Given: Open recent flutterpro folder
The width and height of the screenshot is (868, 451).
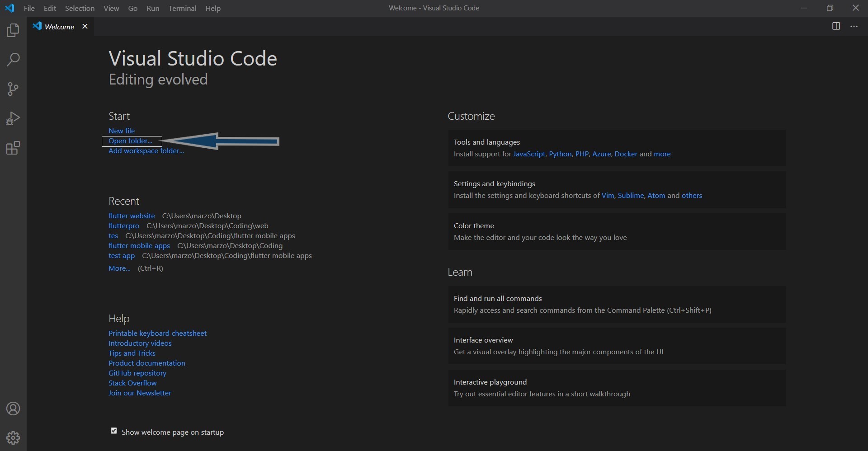Looking at the screenshot, I should click(x=124, y=225).
